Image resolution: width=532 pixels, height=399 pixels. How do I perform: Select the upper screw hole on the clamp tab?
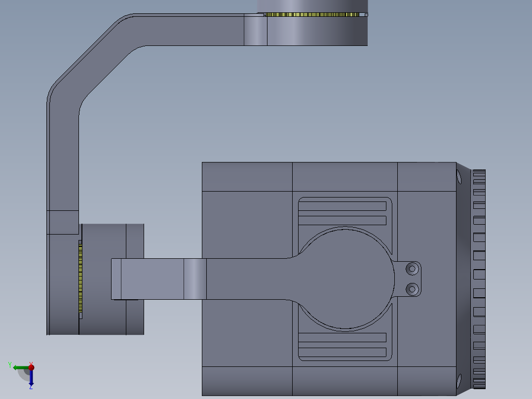(x=412, y=269)
